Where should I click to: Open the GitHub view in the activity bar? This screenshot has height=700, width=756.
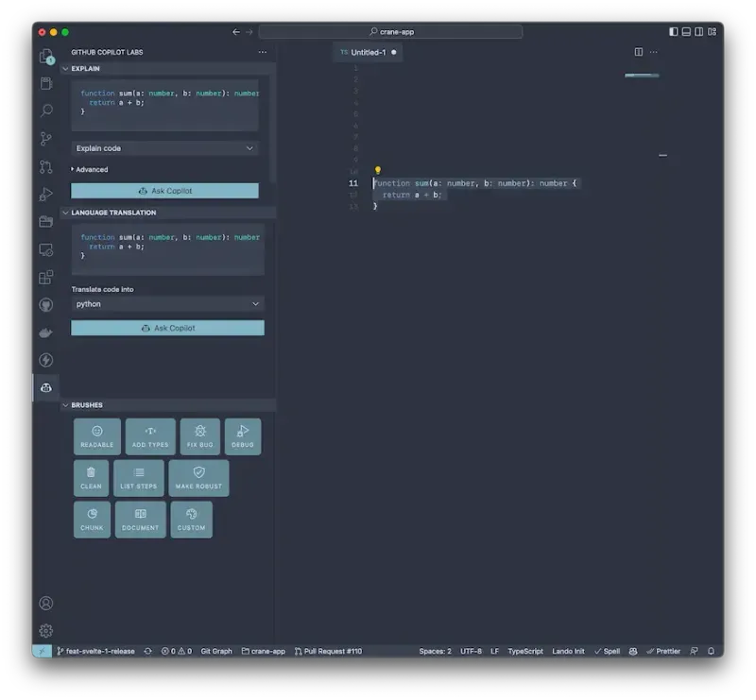pyautogui.click(x=46, y=305)
